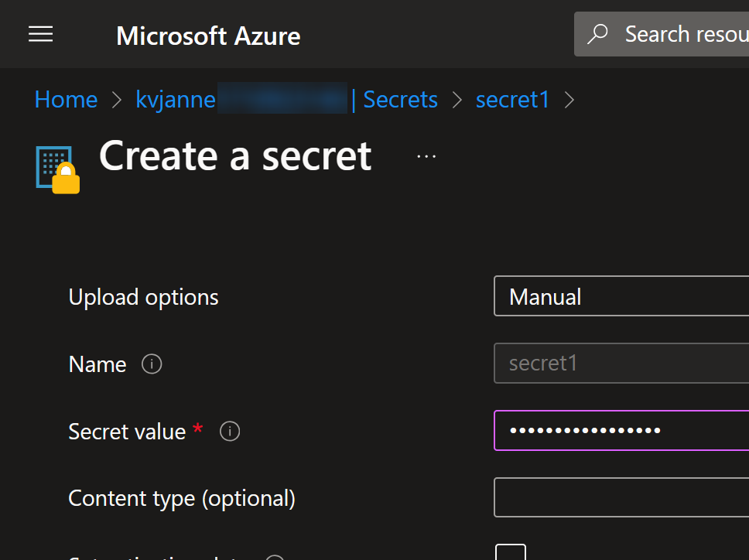Open the ellipsis more options menu
The image size is (749, 560).
(426, 156)
